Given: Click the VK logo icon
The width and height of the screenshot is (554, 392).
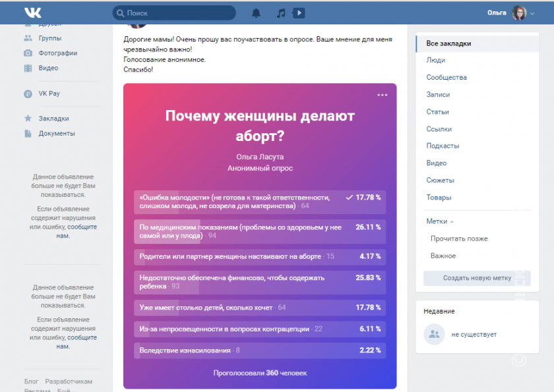Looking at the screenshot, I should [x=32, y=13].
